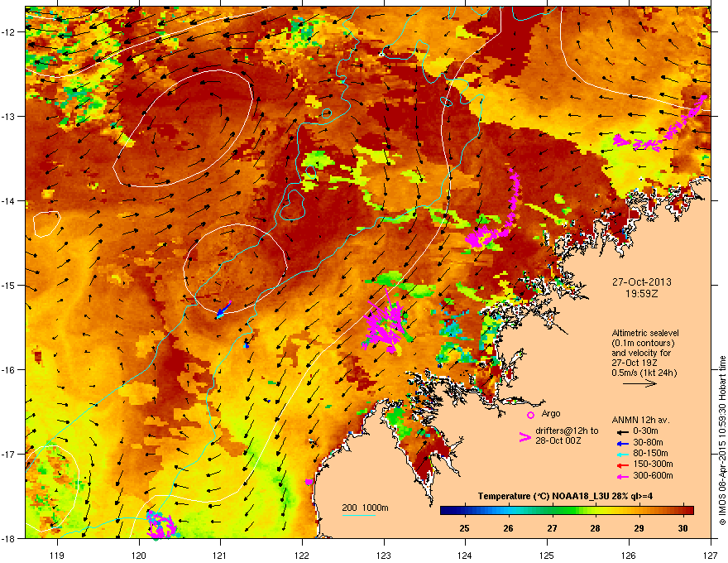Select the '27-Oct-2013' date label
The height and width of the screenshot is (563, 728).
pos(642,282)
